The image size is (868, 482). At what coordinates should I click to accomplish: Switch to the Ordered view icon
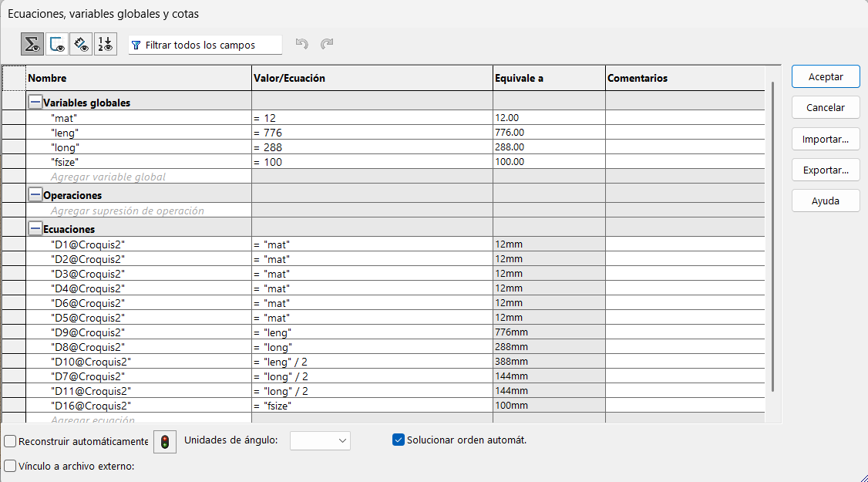(105, 45)
